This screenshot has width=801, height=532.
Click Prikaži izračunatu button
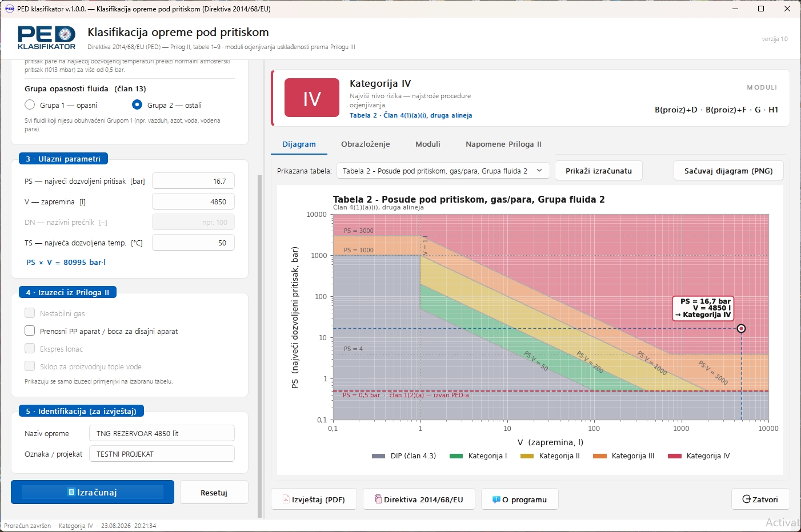pos(599,171)
